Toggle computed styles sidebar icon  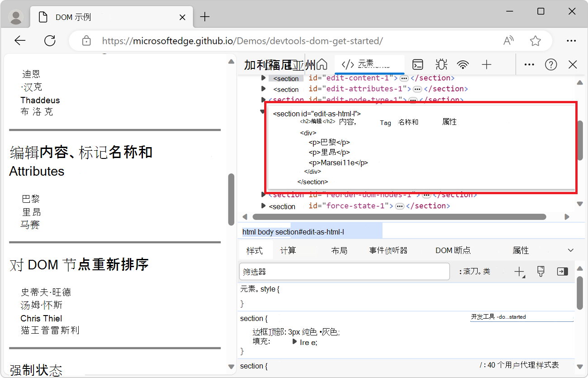(x=562, y=272)
